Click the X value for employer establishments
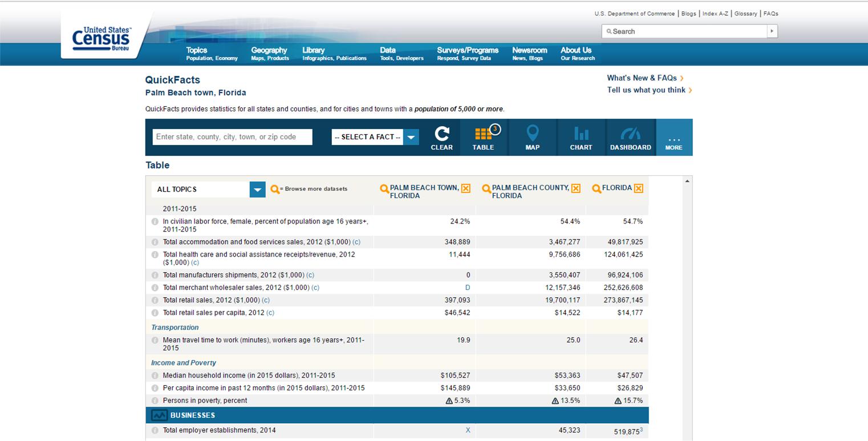The height and width of the screenshot is (441, 868). point(468,430)
